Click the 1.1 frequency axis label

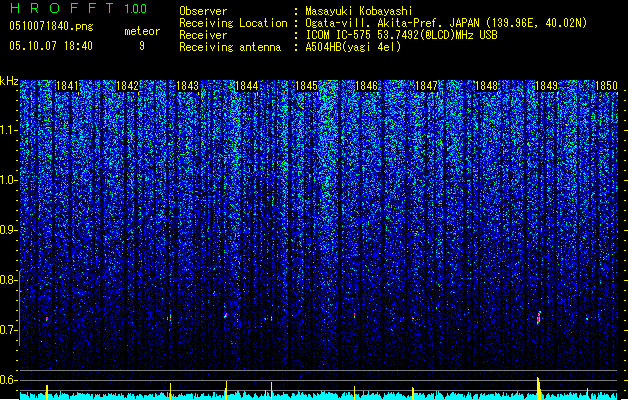point(8,130)
